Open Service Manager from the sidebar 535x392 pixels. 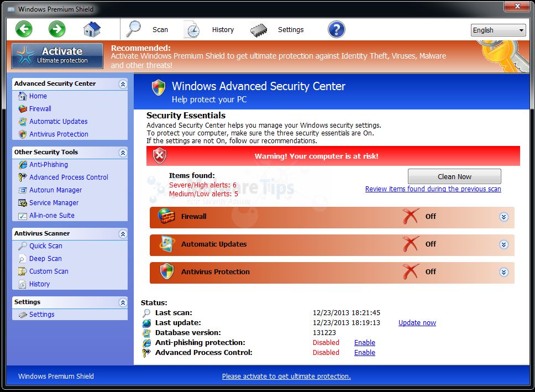coord(54,202)
